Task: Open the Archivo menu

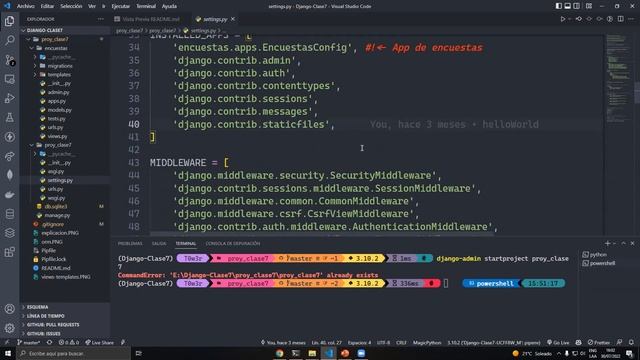Action: (25, 6)
